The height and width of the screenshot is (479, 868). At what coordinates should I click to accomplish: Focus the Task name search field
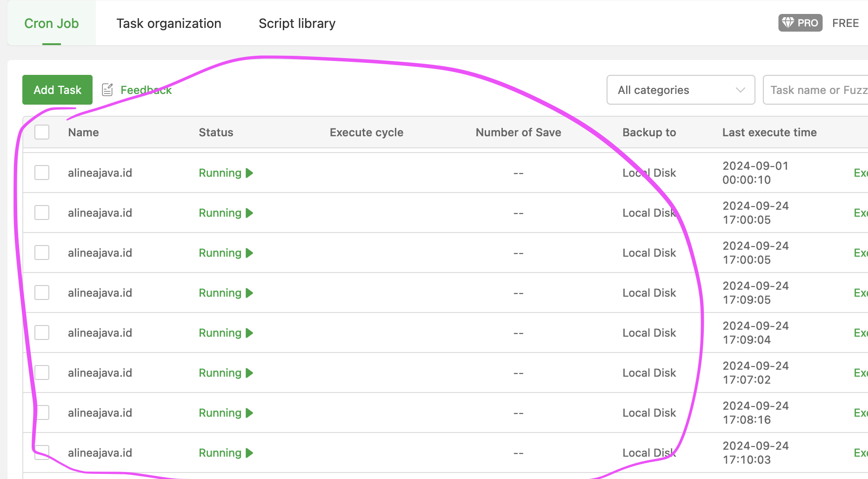[817, 90]
